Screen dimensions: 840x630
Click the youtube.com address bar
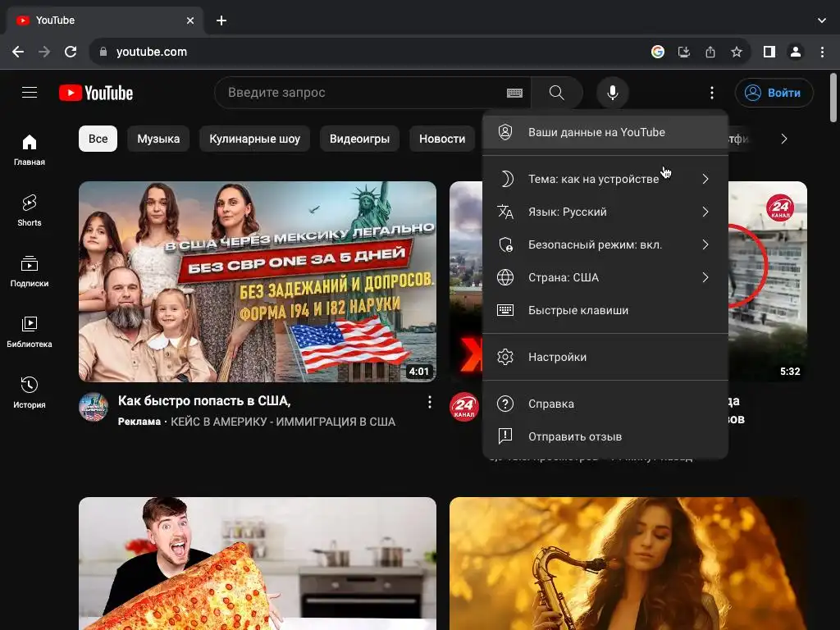(370, 52)
